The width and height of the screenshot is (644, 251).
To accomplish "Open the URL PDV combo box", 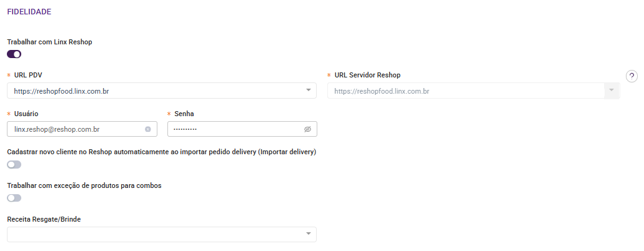I will [156, 91].
